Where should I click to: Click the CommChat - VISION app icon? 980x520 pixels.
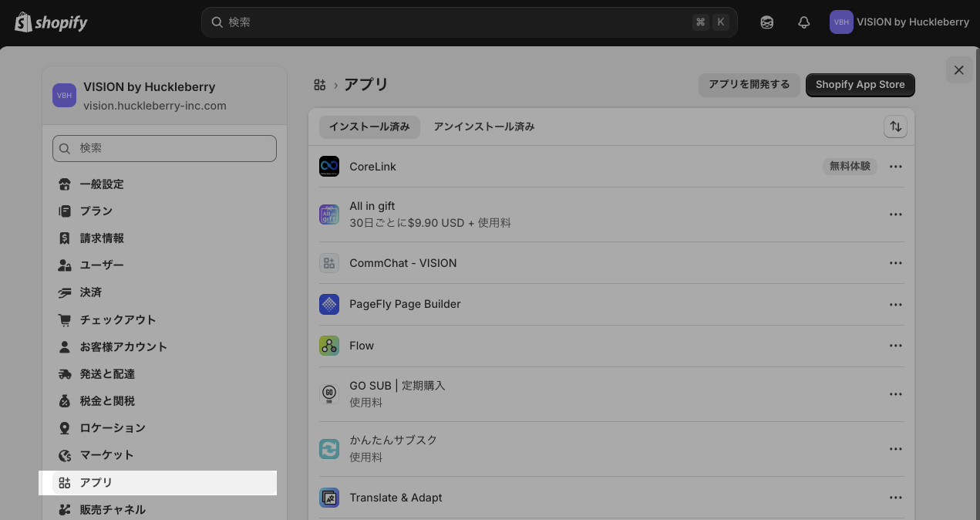(x=329, y=263)
